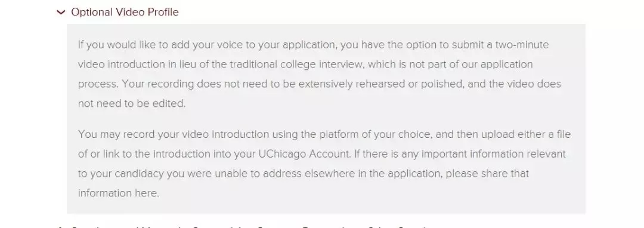Viewport: 644px width, 228px height.
Task: Click the second paragraph starting 'You may record'
Action: point(324,164)
